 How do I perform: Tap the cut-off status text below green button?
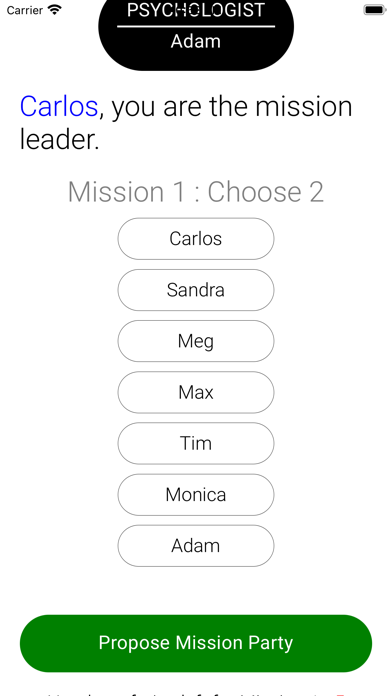pyautogui.click(x=196, y=692)
